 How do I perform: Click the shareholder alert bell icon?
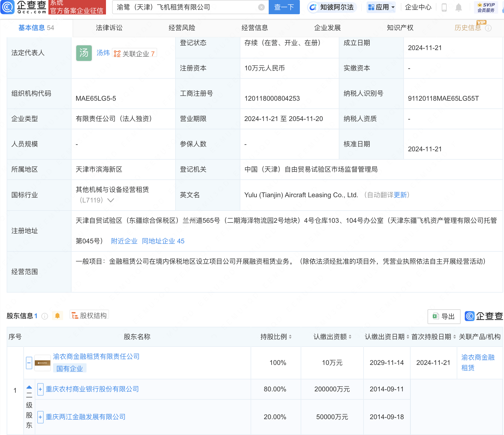[58, 316]
